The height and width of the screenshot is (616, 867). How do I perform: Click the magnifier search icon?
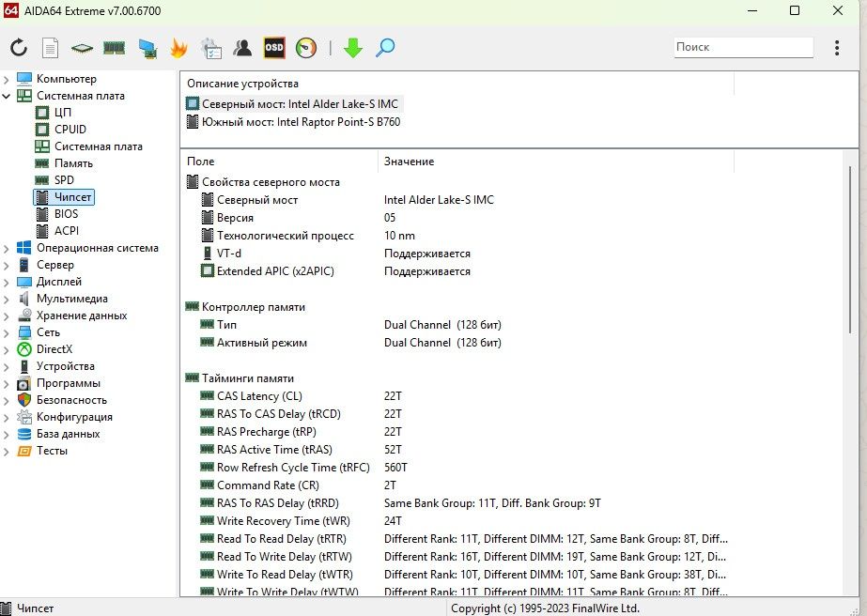[x=385, y=48]
